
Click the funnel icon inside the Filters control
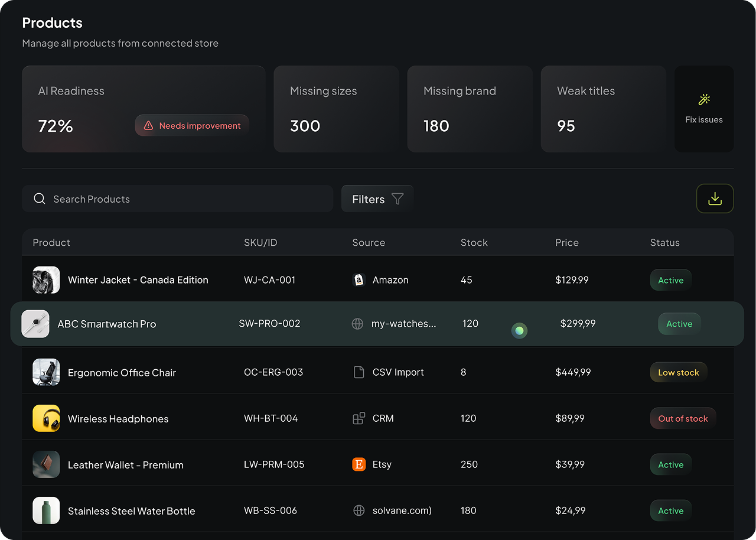[x=399, y=199]
